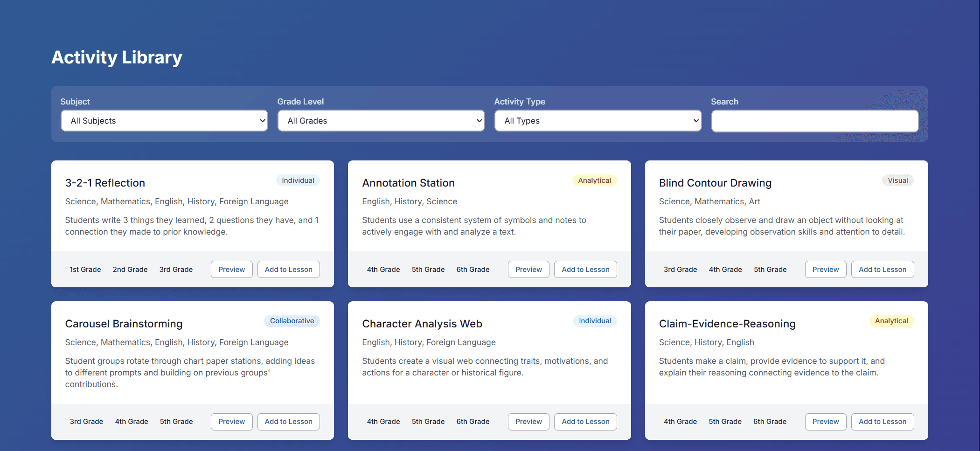
Task: Click 4th Grade label on Carousel Brainstorming
Action: (x=132, y=422)
